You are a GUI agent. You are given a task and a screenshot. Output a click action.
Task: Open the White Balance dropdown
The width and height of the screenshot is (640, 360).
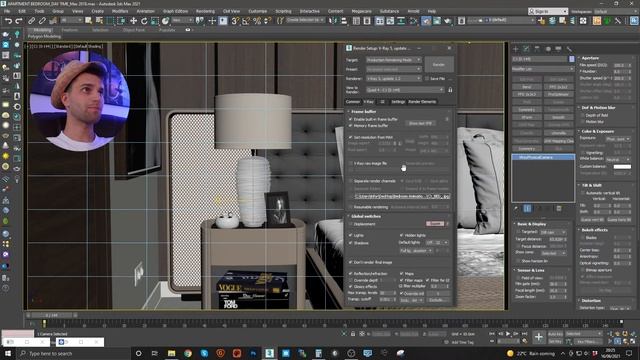pos(618,160)
